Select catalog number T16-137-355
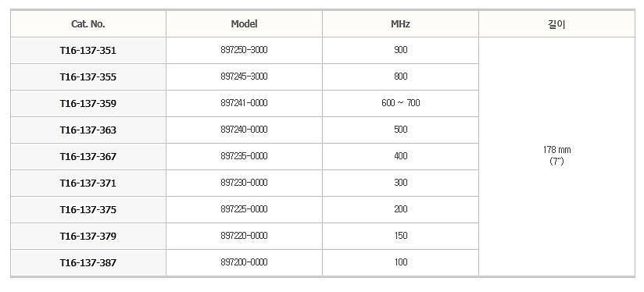This screenshot has width=644, height=292. 88,77
